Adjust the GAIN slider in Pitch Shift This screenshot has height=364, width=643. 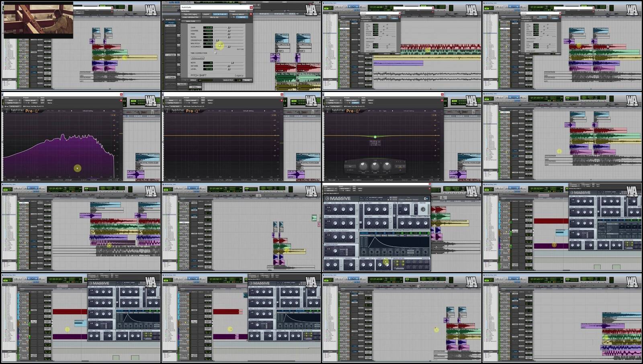coord(229,28)
